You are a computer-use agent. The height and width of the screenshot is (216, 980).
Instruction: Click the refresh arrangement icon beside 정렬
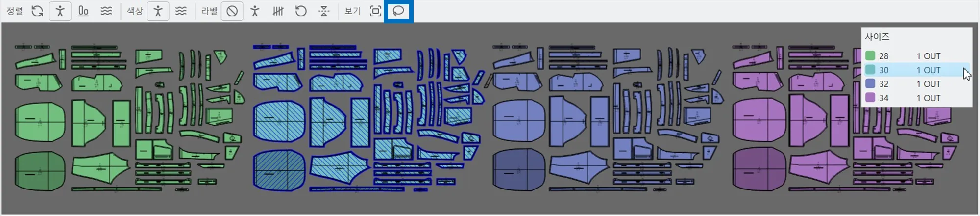click(x=37, y=11)
